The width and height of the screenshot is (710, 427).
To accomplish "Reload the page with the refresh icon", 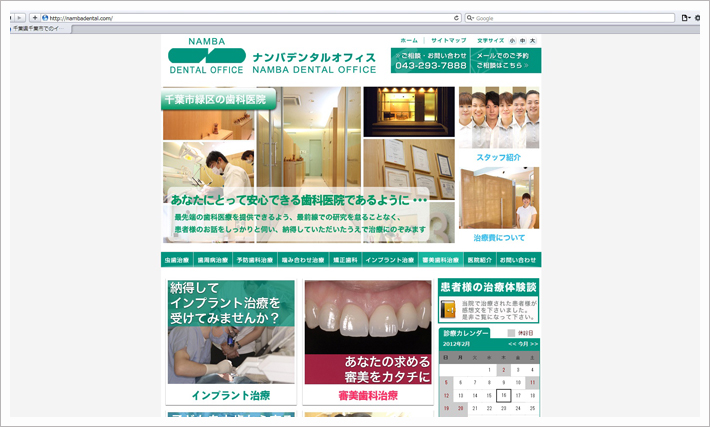I will (x=457, y=18).
